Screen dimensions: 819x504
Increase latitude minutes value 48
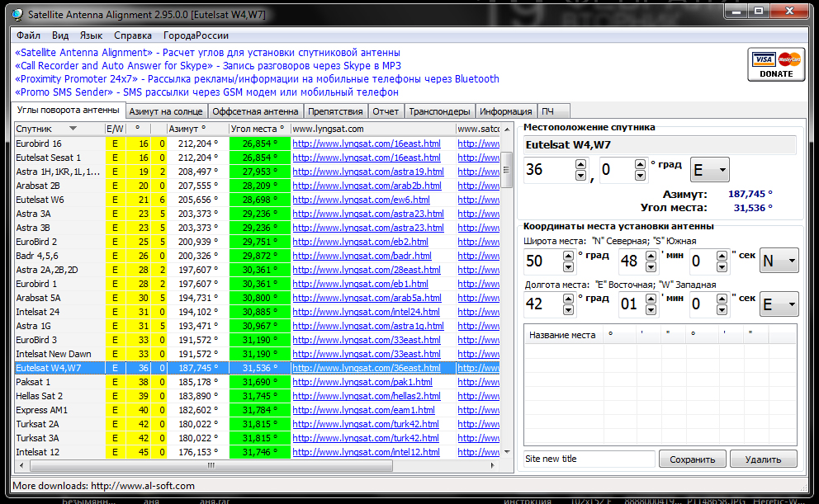(651, 255)
